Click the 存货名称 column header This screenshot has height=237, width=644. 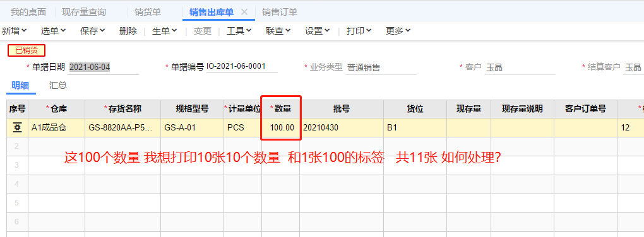[x=123, y=108]
